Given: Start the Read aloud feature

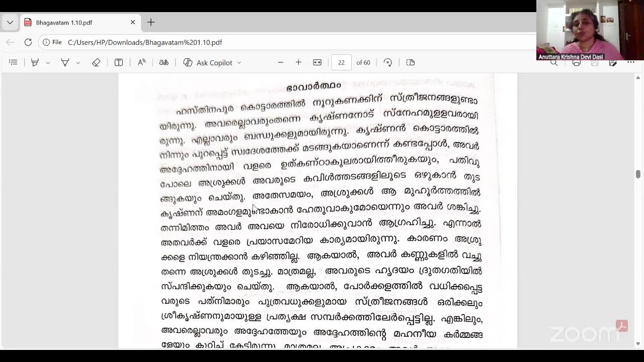Looking at the screenshot, I should 141,62.
